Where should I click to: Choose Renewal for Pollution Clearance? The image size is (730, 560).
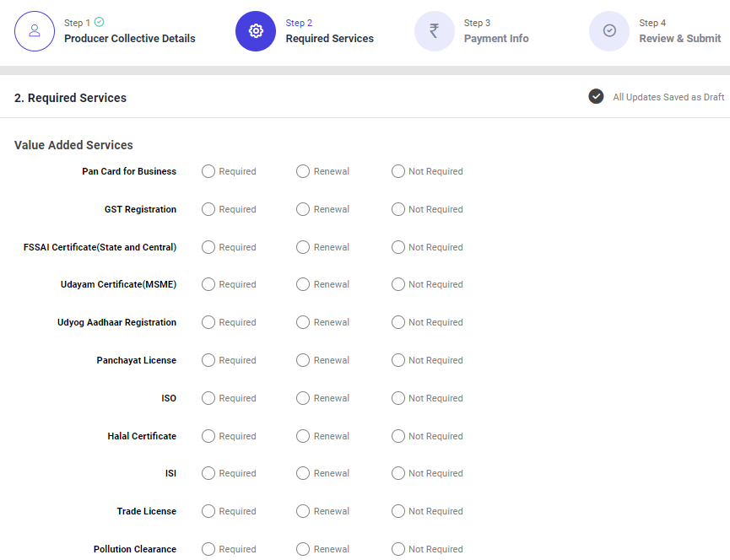tap(303, 549)
